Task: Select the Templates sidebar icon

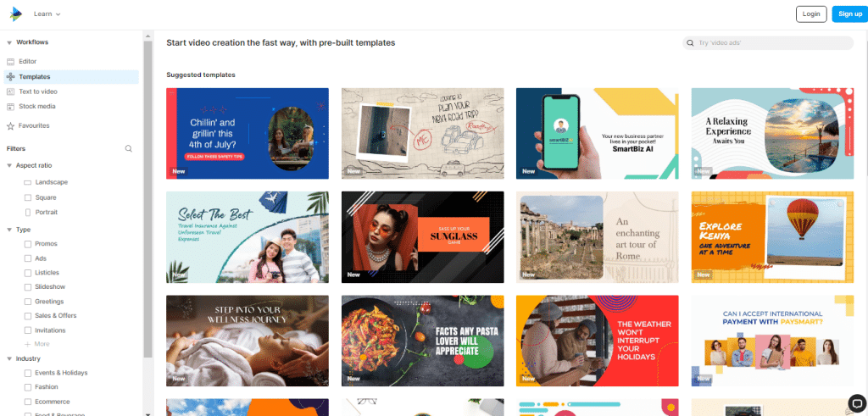Action: click(x=10, y=77)
